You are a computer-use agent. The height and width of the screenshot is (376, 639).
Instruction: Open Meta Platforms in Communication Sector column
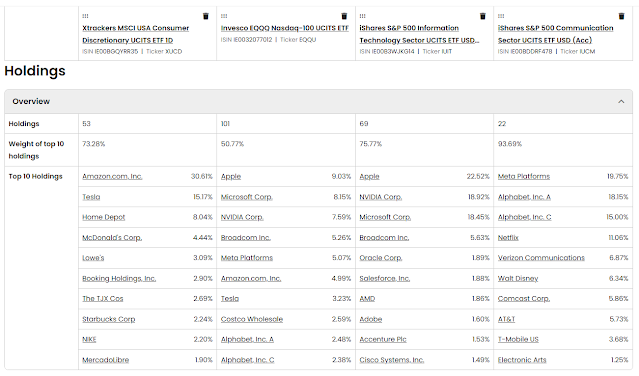(524, 176)
